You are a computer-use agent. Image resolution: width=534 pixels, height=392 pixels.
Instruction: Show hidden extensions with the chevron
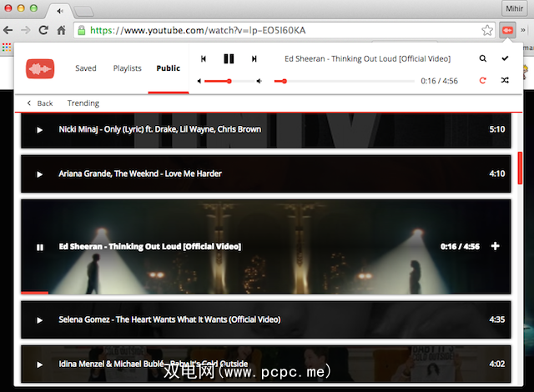point(523,30)
